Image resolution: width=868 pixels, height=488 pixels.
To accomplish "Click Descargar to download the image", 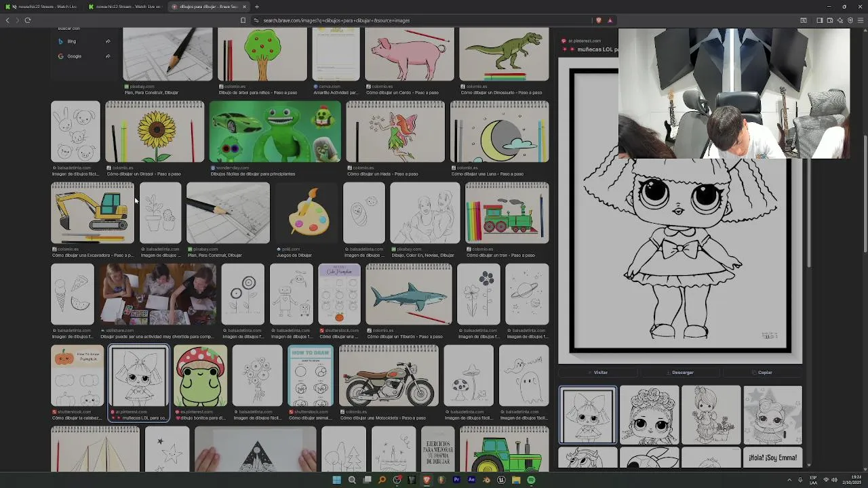I will point(679,372).
